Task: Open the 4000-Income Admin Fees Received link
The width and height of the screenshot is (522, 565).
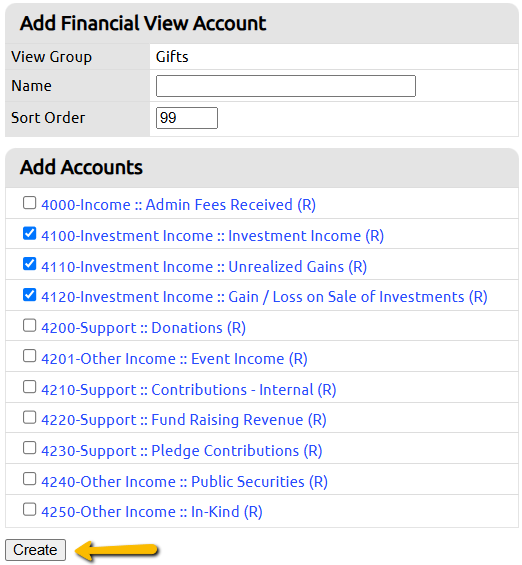Action: click(178, 205)
